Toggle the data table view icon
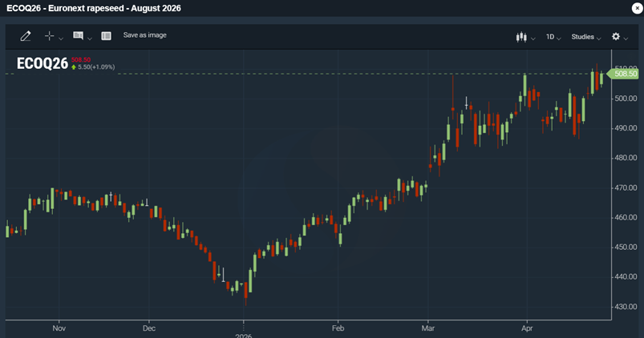The image size is (644, 338). pyautogui.click(x=106, y=36)
